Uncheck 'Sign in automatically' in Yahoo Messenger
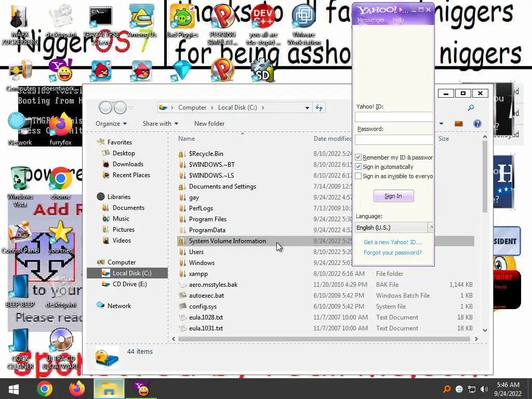The height and width of the screenshot is (399, 532). coord(358,167)
